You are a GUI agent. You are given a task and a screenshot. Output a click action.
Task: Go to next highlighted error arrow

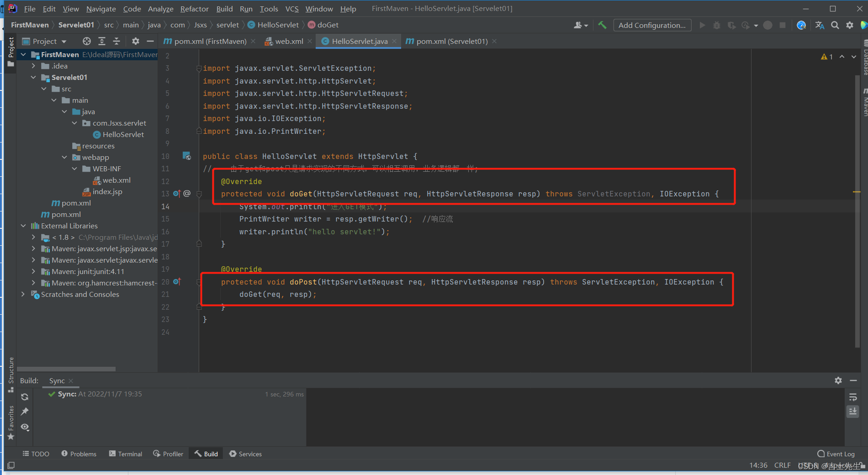(x=854, y=57)
